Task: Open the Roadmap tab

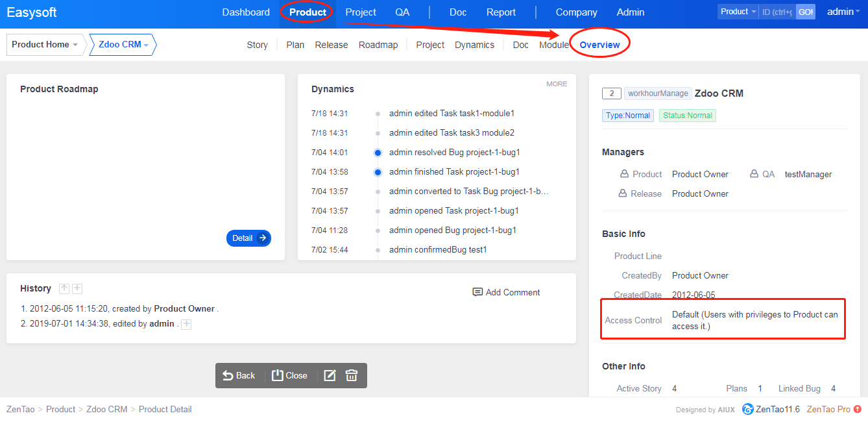Action: (x=378, y=45)
